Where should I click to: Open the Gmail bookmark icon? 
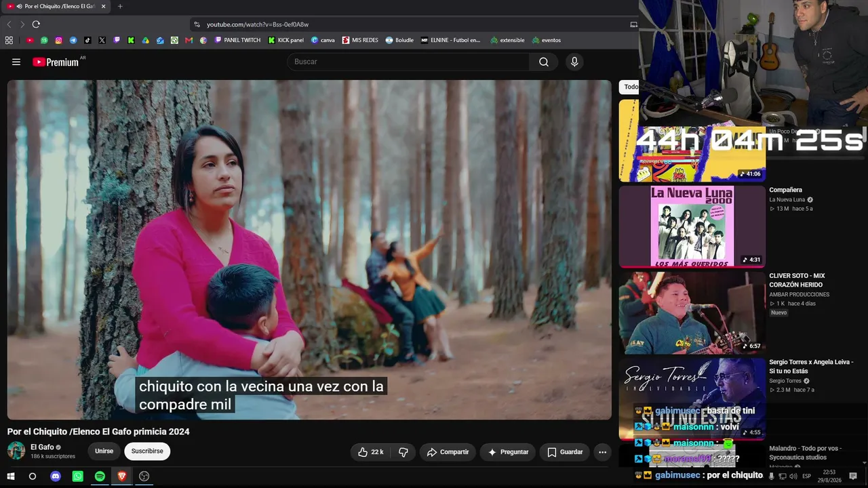[189, 40]
